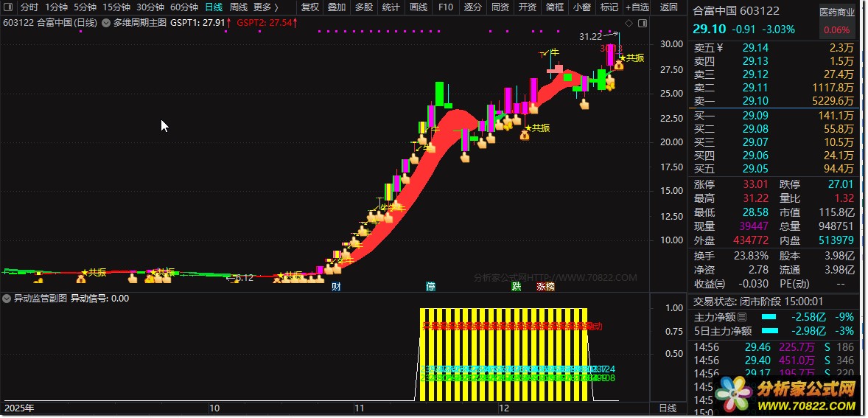
Task: Open the 小窗 small window
Action: coord(582,7)
